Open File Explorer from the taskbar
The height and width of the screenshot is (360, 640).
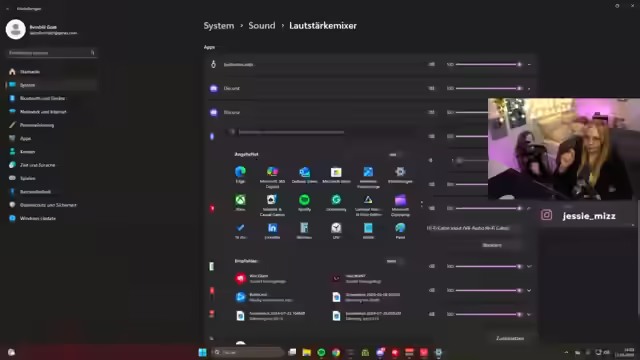(307, 352)
